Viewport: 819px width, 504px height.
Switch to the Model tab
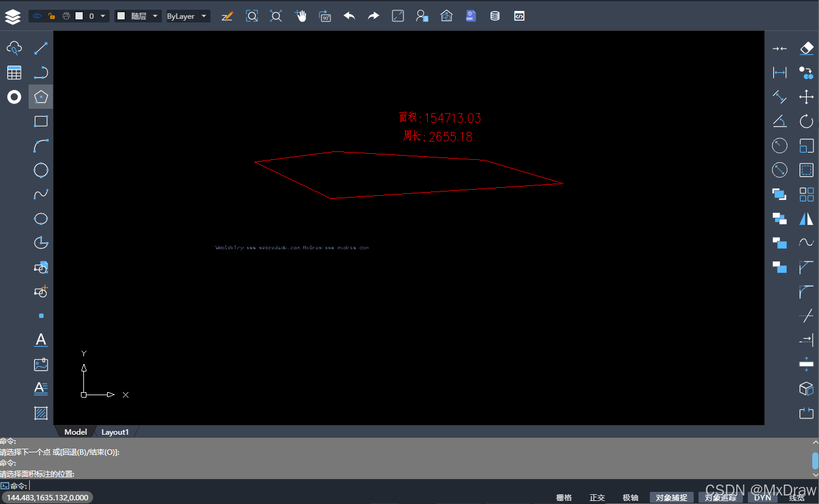pyautogui.click(x=75, y=432)
